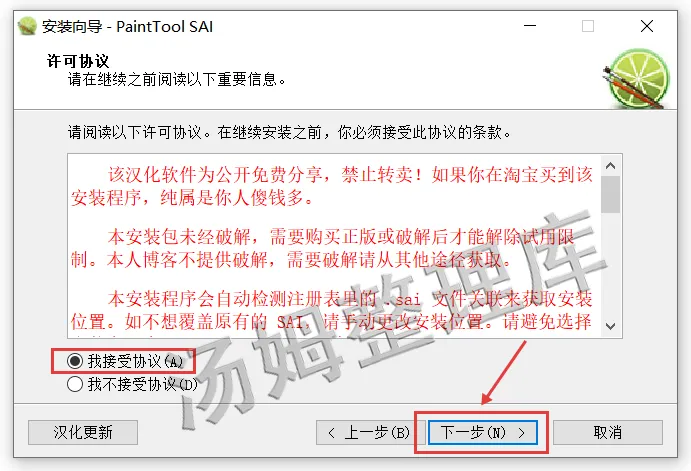Select the 我接受协议(A) radio button
Screen dimensions: 691x471
[75, 361]
